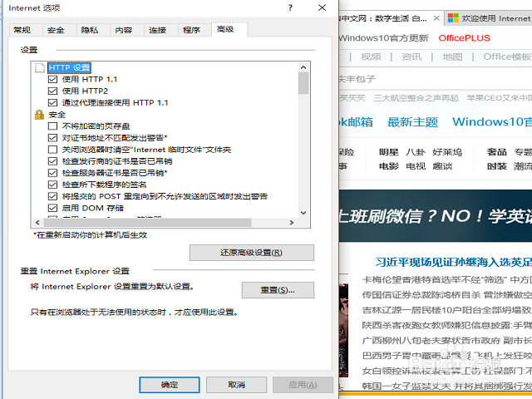Click the 取消 button

click(236, 385)
